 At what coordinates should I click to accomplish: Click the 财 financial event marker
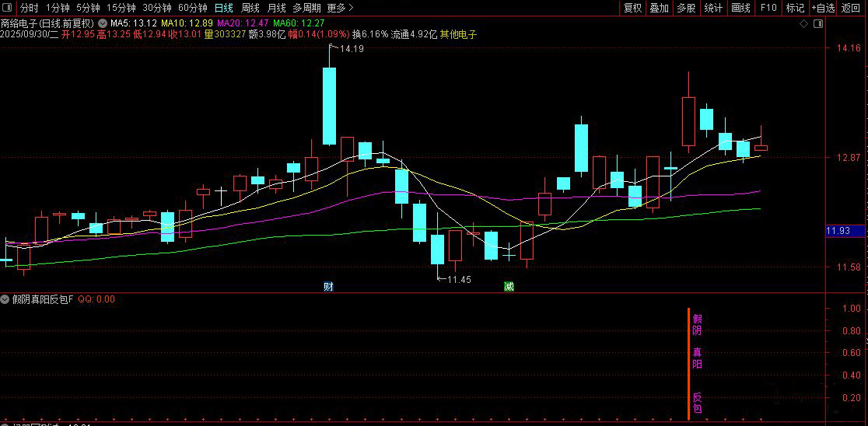coord(329,286)
